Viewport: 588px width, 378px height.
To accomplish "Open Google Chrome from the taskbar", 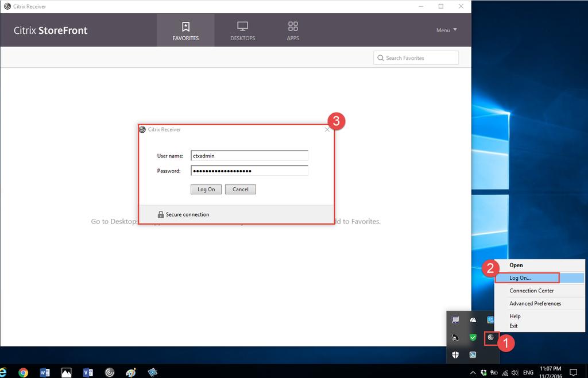I will click(23, 372).
